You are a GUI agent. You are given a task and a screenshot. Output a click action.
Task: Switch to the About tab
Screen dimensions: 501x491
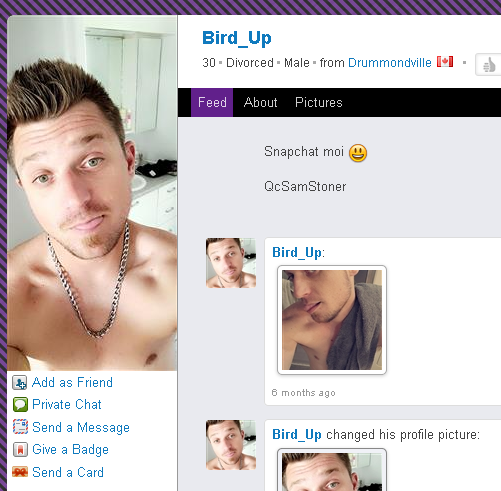[260, 102]
